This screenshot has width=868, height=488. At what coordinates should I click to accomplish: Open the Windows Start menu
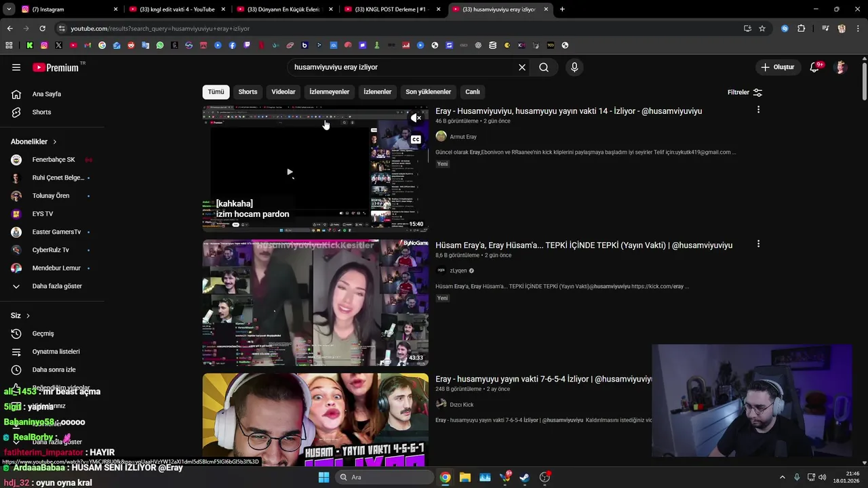(x=323, y=477)
